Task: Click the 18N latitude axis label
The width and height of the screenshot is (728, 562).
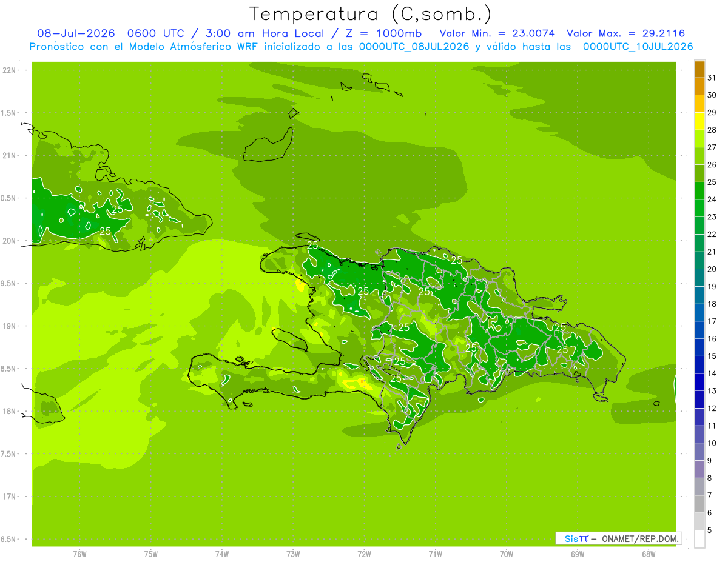Action: click(x=8, y=411)
